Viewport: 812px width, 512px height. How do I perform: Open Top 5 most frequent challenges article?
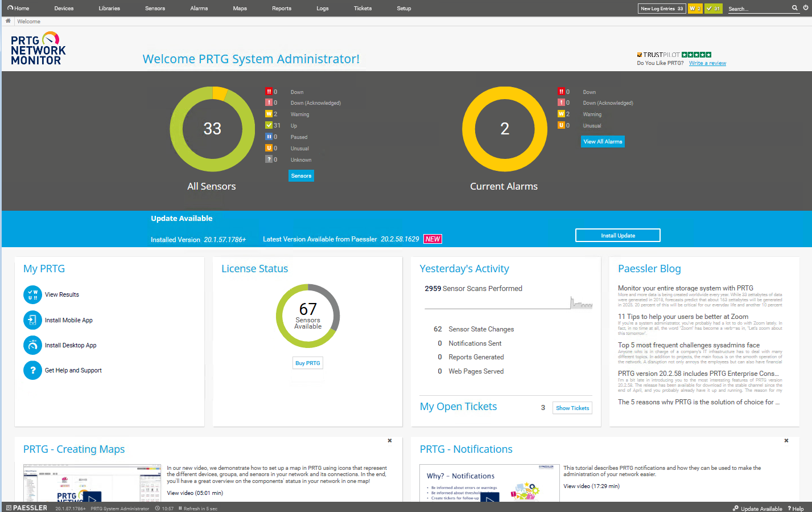[689, 345]
